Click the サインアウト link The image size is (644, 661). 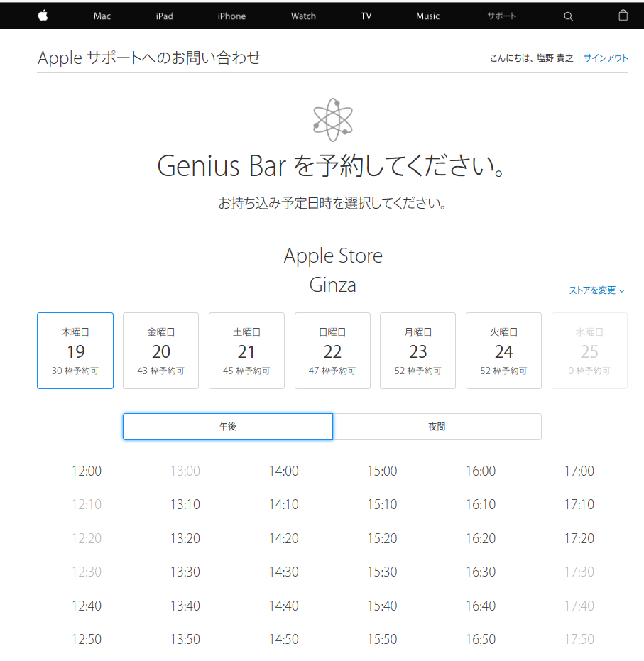606,58
